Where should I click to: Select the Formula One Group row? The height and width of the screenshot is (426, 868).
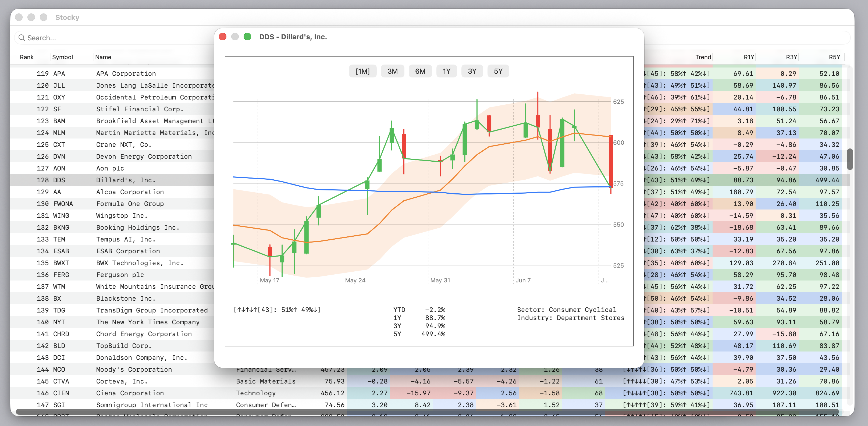pyautogui.click(x=112, y=204)
